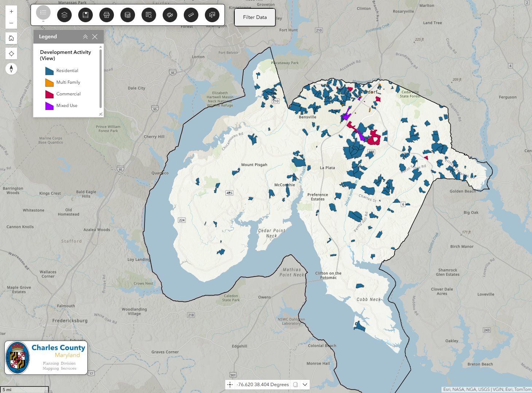The image size is (532, 393).
Task: Return to default map extent
Action: point(11,38)
